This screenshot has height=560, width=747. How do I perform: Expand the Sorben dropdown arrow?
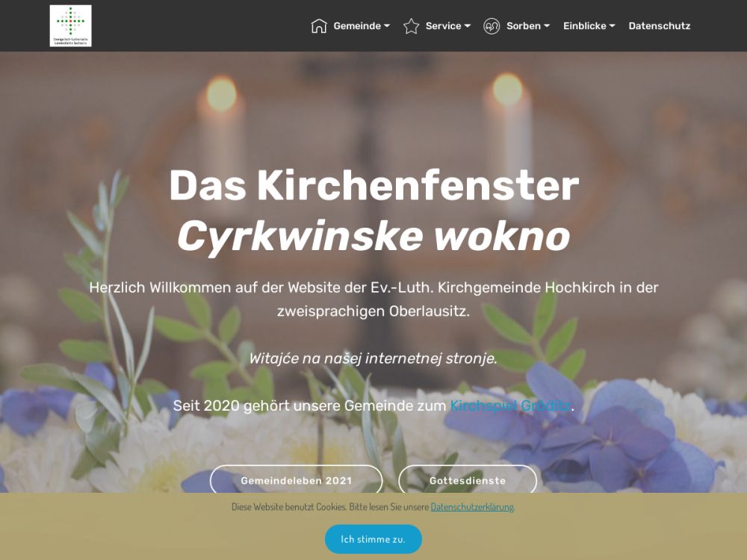pyautogui.click(x=547, y=25)
